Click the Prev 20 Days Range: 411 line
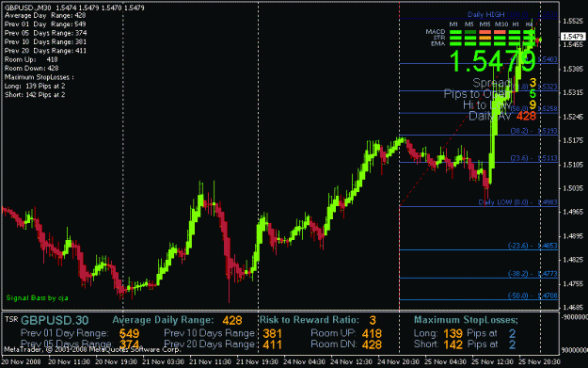 coord(45,51)
